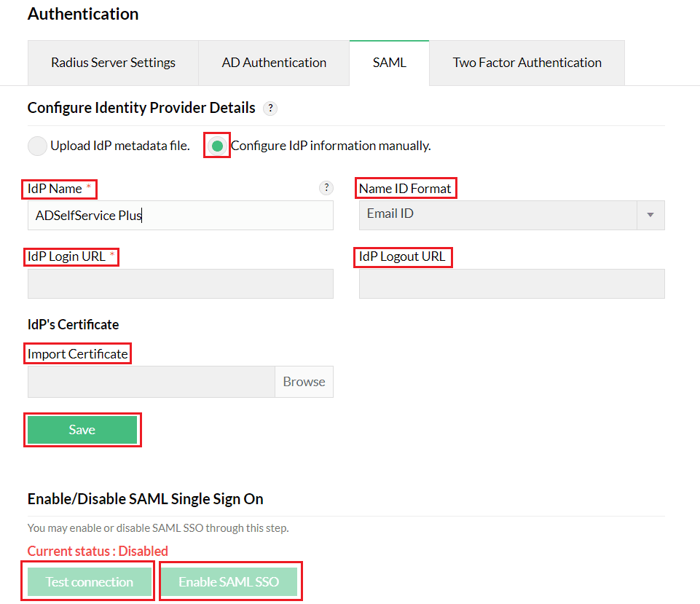700x604 pixels.
Task: Go to the Two Factor Authentication tab
Action: click(527, 63)
